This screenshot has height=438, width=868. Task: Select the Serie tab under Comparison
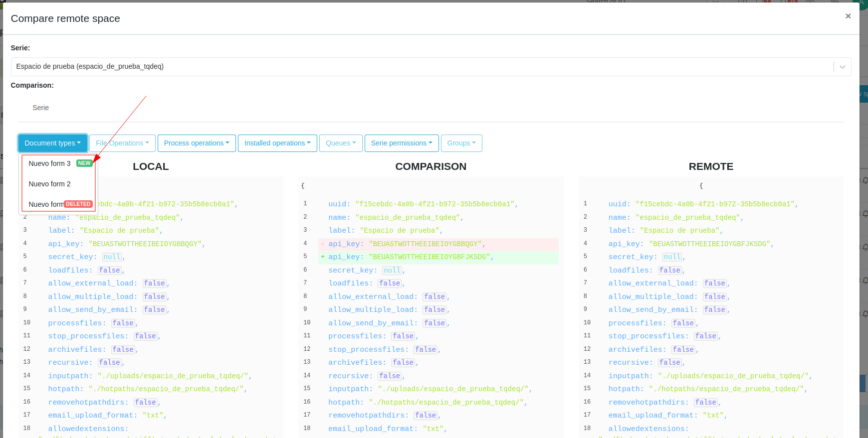point(41,108)
